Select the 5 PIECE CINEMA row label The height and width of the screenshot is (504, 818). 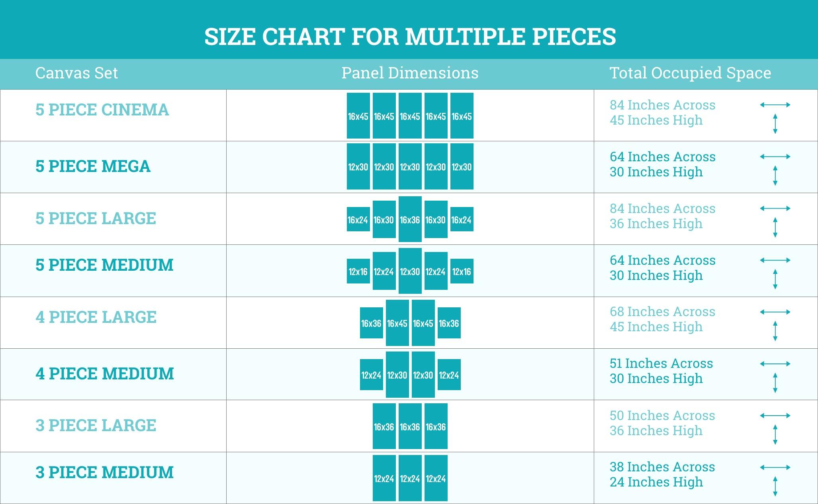coord(102,110)
